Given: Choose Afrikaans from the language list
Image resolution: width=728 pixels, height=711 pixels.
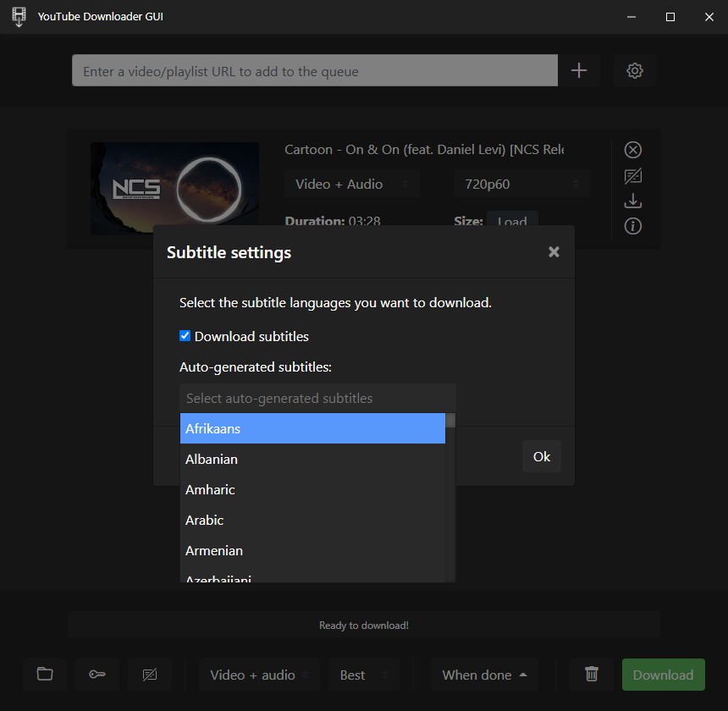Looking at the screenshot, I should click(312, 429).
